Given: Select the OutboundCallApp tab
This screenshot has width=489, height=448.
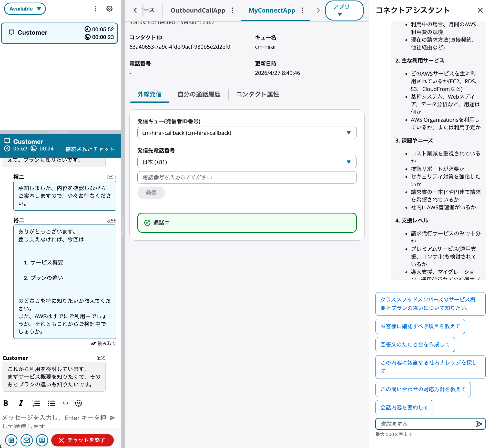Looking at the screenshot, I should 198,10.
